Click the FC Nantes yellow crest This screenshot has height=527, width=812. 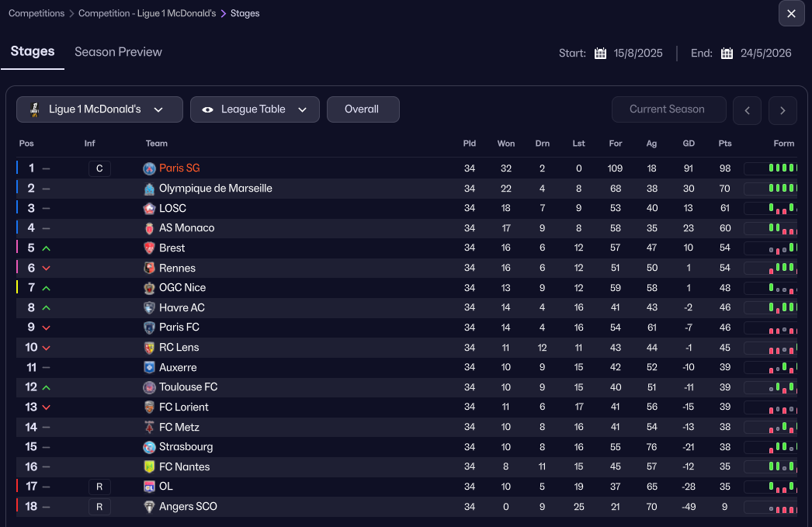(150, 466)
